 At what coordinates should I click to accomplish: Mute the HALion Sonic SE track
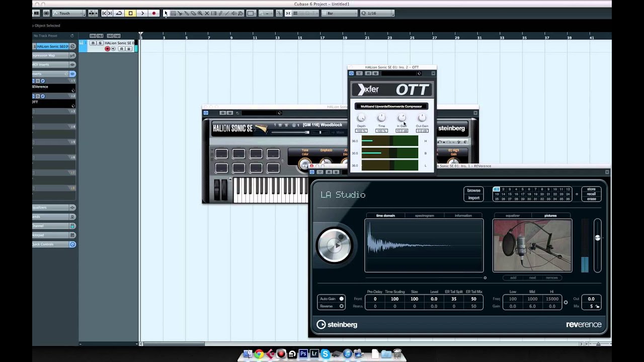click(x=93, y=43)
